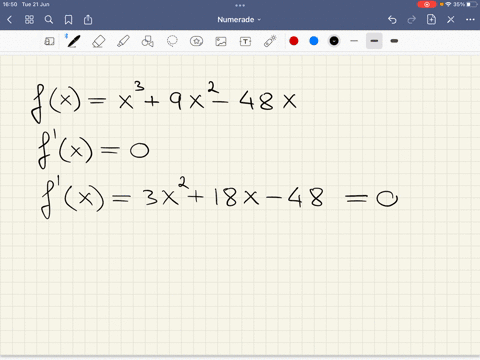Select the Pen tool
Image resolution: width=480 pixels, height=360 pixels.
pyautogui.click(x=74, y=41)
